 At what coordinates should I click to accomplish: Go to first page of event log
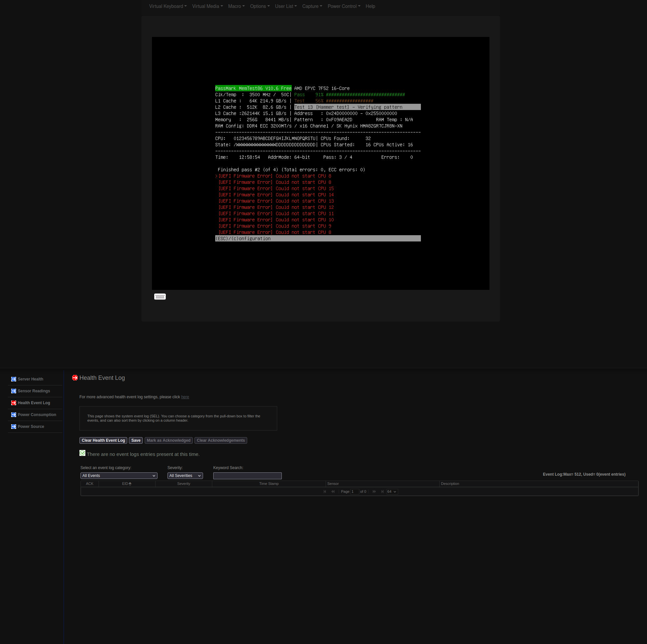tap(325, 492)
